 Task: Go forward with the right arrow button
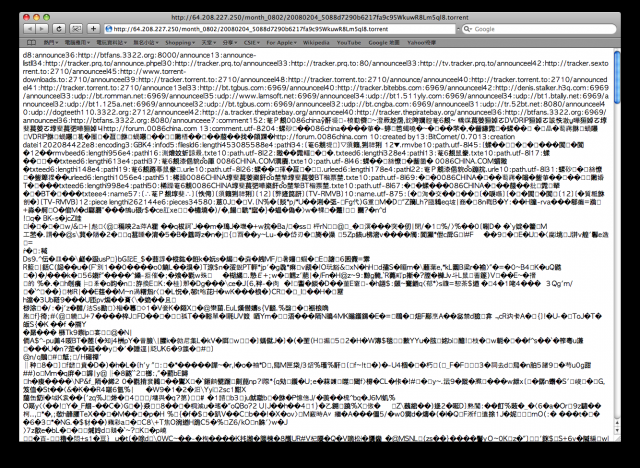coord(42,29)
